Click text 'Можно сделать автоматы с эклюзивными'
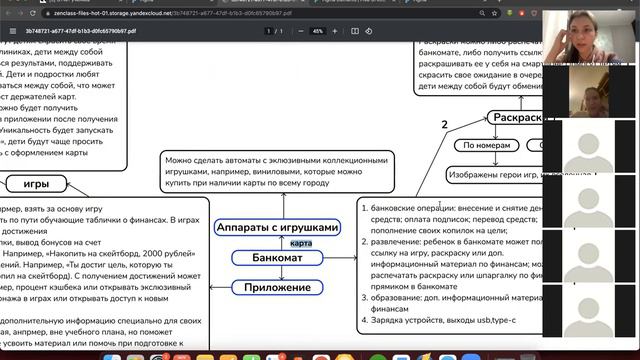This screenshot has height=360, width=640. tap(276, 160)
